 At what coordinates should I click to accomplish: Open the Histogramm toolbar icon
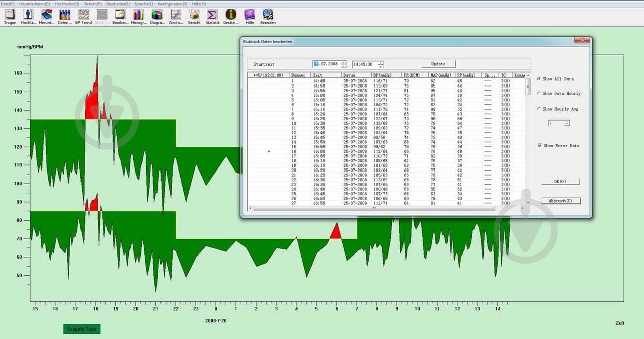138,15
